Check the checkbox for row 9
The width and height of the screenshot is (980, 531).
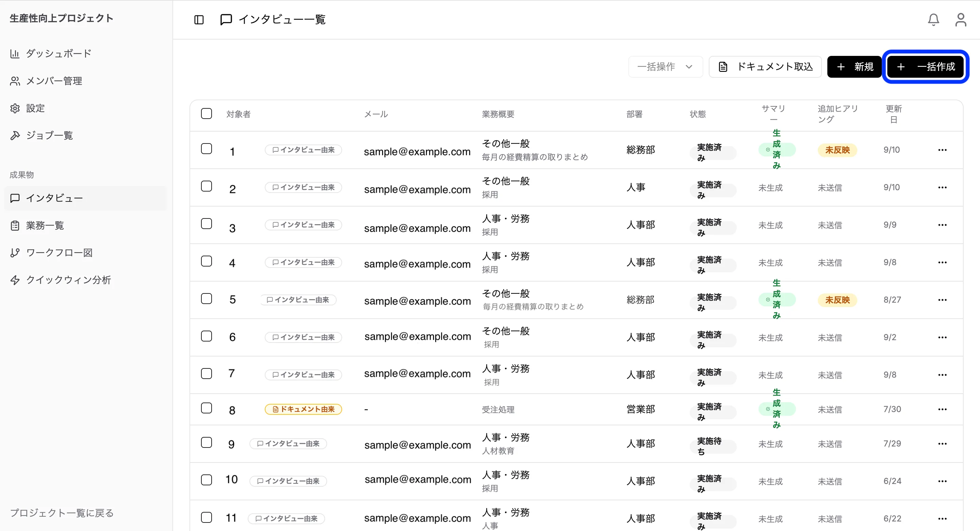coord(206,442)
